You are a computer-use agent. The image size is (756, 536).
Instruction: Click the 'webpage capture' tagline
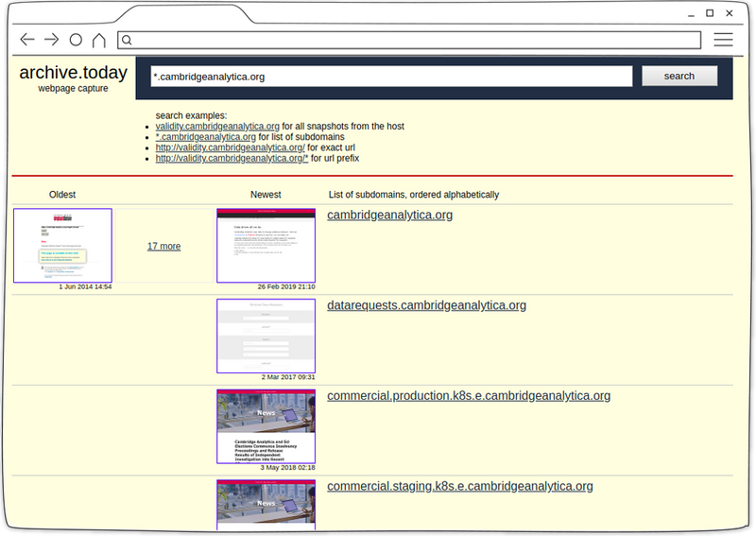click(74, 88)
